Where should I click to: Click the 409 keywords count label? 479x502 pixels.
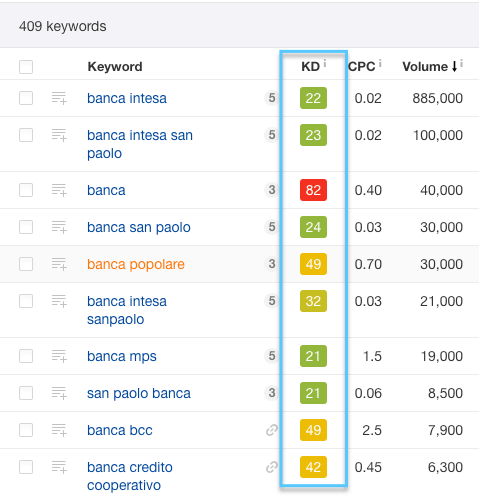(x=63, y=26)
